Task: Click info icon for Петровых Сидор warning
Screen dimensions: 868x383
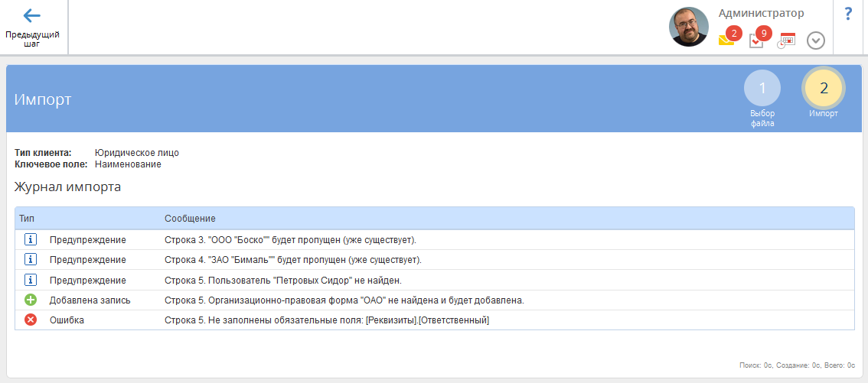Action: (31, 281)
